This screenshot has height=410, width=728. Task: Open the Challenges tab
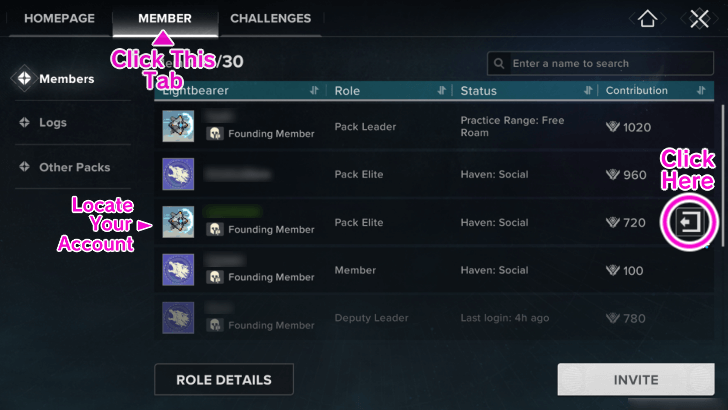[x=271, y=19]
